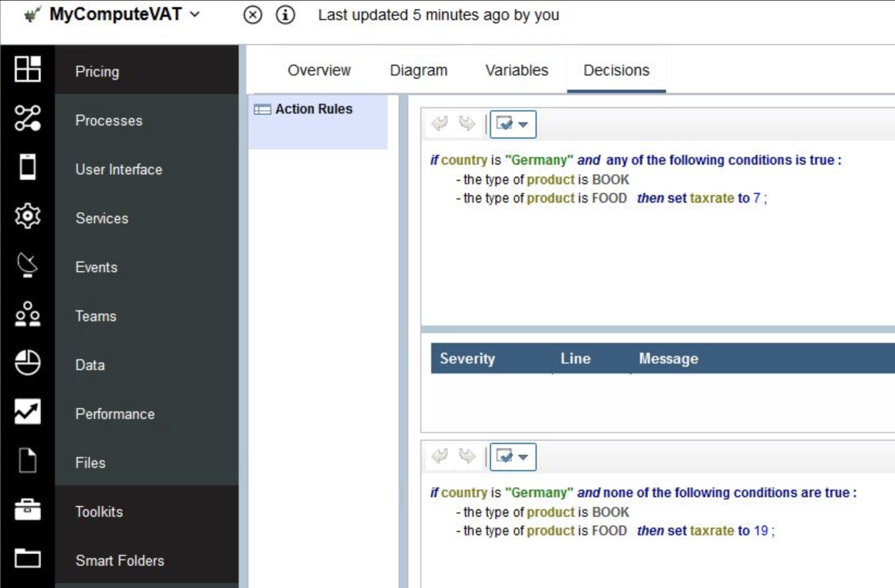Select the Decisions tab

(x=616, y=70)
